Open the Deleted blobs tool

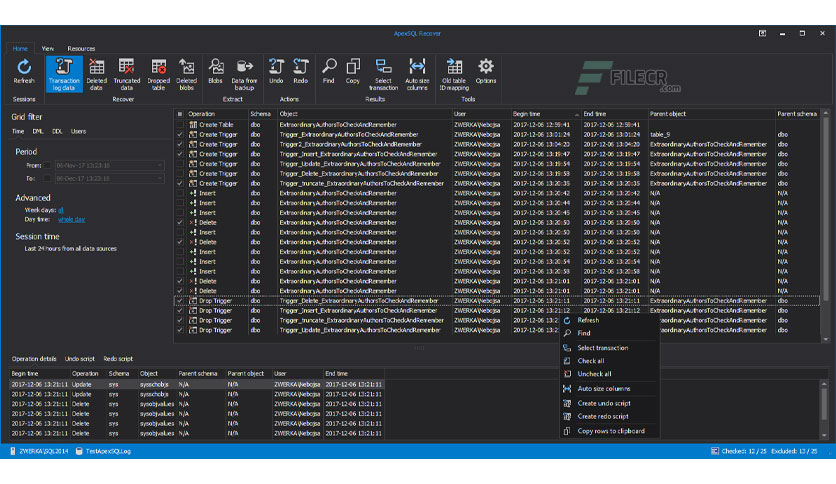pyautogui.click(x=187, y=74)
